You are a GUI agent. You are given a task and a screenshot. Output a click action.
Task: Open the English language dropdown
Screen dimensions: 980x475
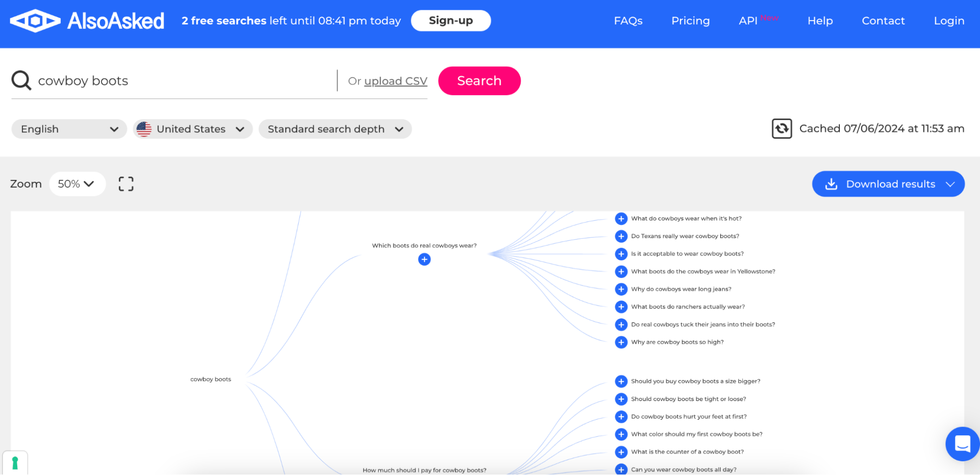coord(69,129)
